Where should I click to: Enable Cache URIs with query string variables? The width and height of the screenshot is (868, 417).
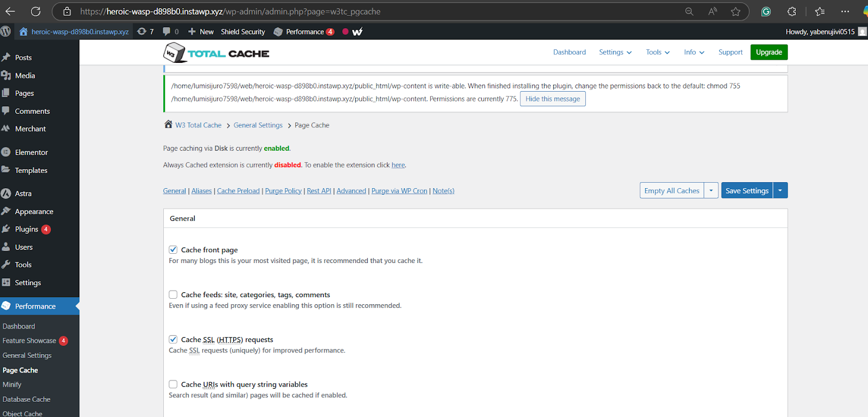point(173,384)
